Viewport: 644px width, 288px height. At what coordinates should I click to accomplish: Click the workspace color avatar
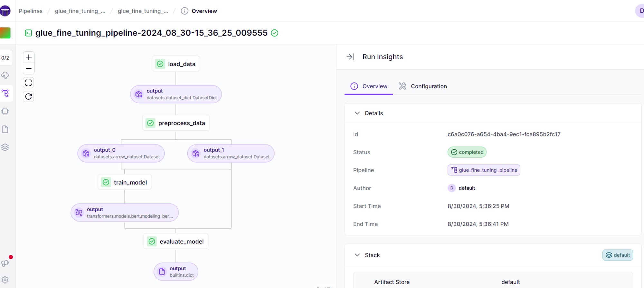[x=5, y=33]
